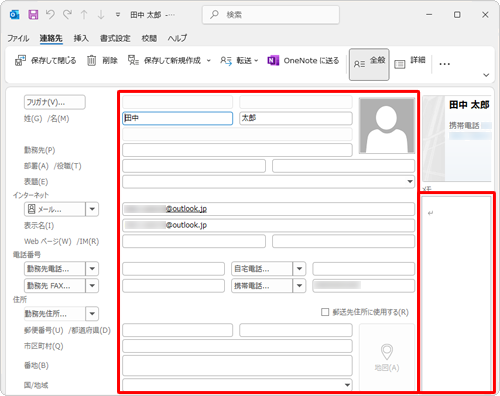Click the フリガナ(V)... button
The image size is (500, 396).
coord(55,102)
